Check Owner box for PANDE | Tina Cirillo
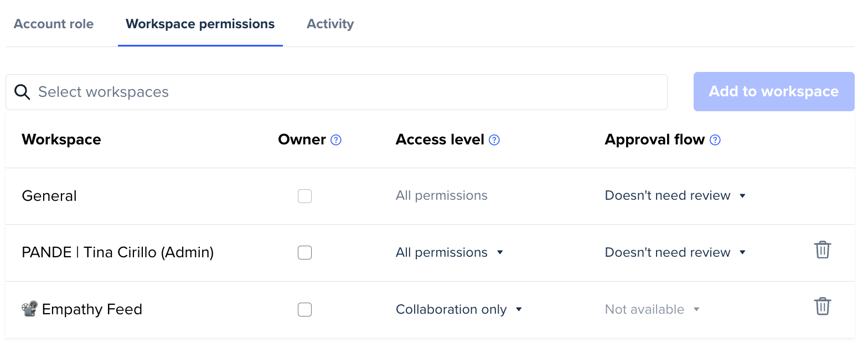This screenshot has width=868, height=353. click(304, 253)
